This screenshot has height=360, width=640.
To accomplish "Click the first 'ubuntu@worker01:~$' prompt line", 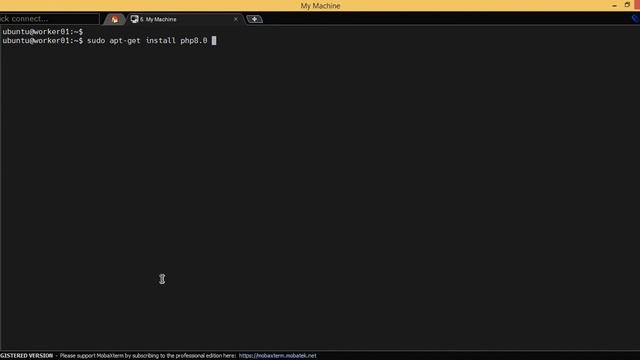I will point(42,31).
